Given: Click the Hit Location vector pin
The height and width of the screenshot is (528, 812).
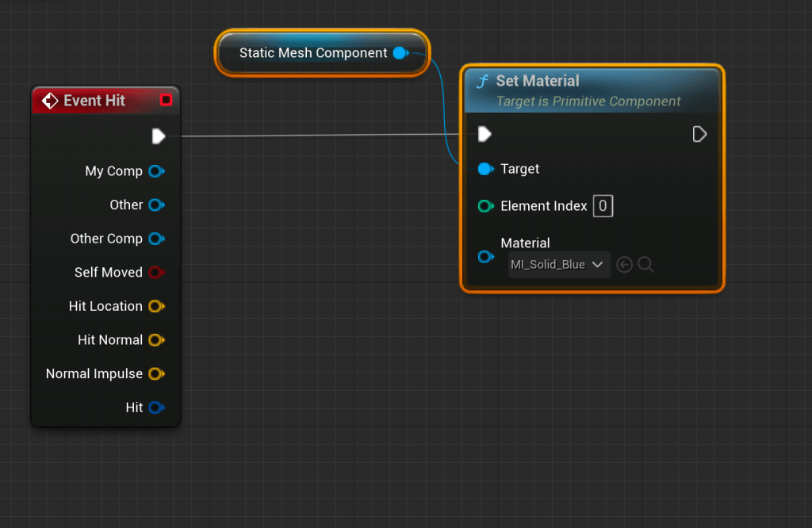Looking at the screenshot, I should tap(155, 306).
